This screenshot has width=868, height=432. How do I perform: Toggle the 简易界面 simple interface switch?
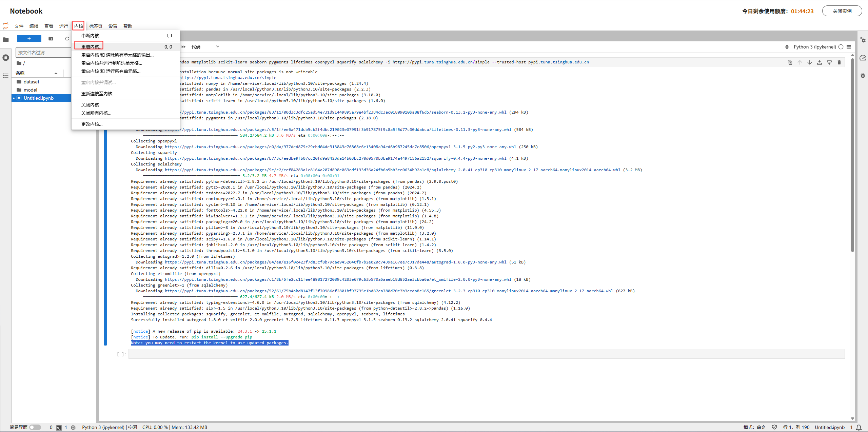[x=35, y=427]
